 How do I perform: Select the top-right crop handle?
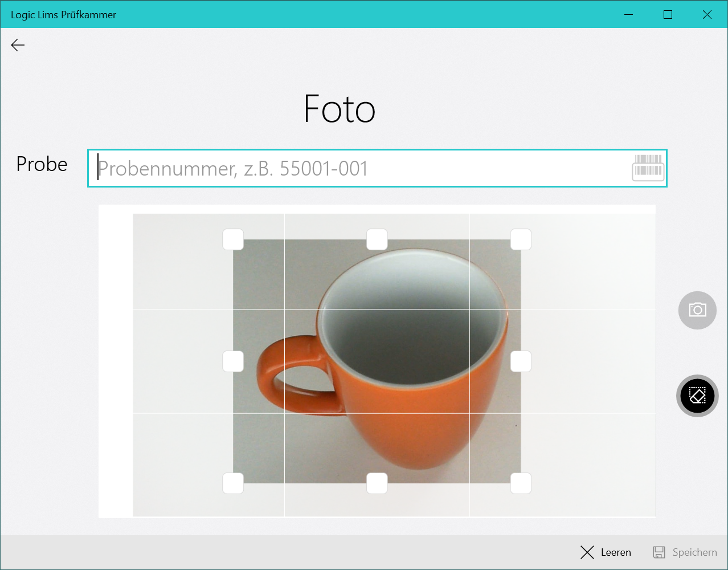pos(521,239)
